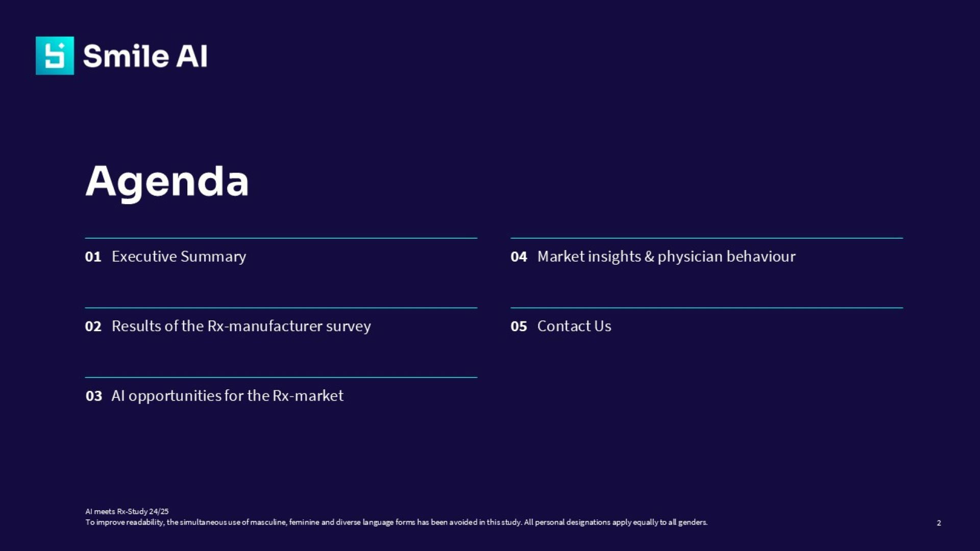Screen dimensions: 980x551
Task: Select the Agenda slide title
Action: 167,182
